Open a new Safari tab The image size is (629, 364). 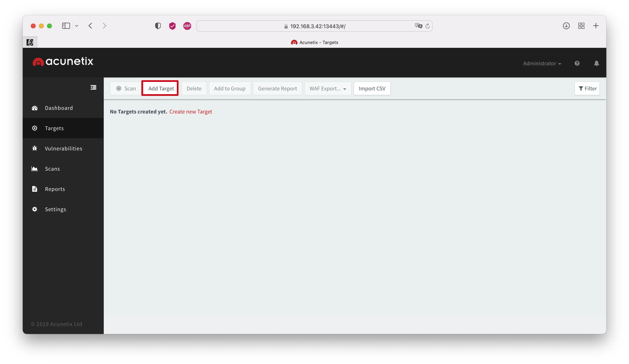(x=596, y=26)
